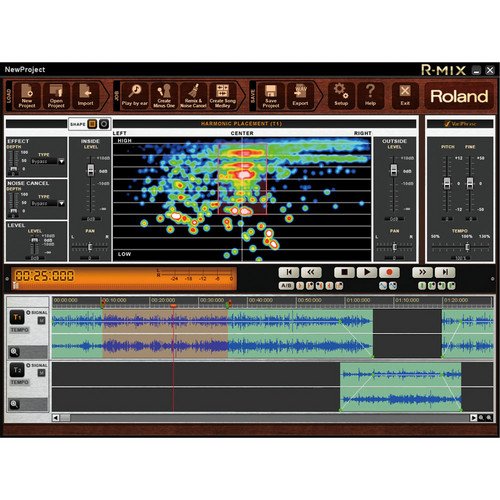Screen dimensions: 500x500
Task: Click the horizontal timeline scrollbar thumb
Action: coord(65,418)
